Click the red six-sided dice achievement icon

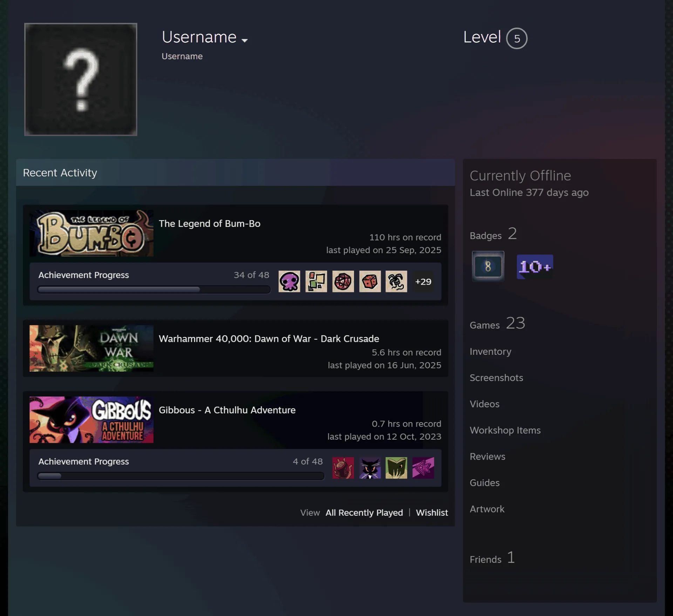tap(370, 281)
